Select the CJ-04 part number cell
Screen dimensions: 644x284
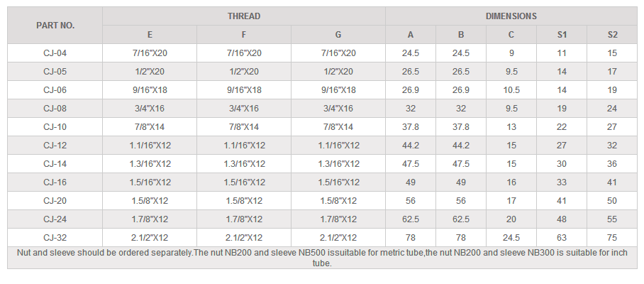pos(55,53)
